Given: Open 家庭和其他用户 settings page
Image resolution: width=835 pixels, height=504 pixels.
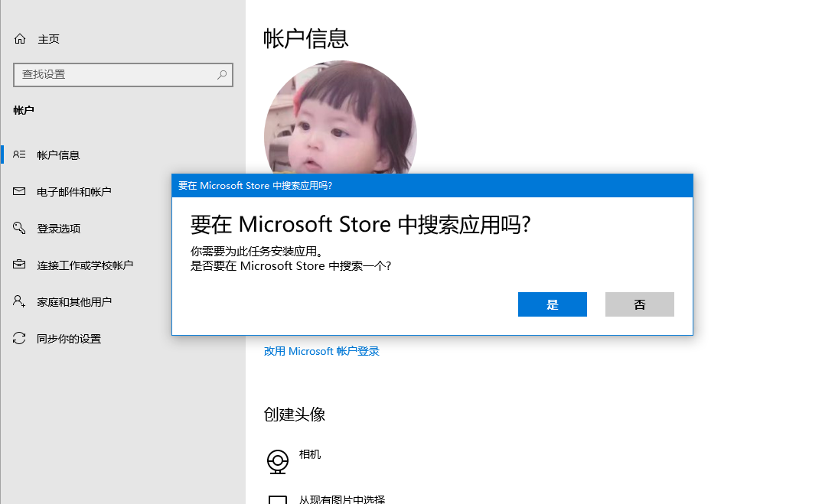Looking at the screenshot, I should [x=74, y=302].
